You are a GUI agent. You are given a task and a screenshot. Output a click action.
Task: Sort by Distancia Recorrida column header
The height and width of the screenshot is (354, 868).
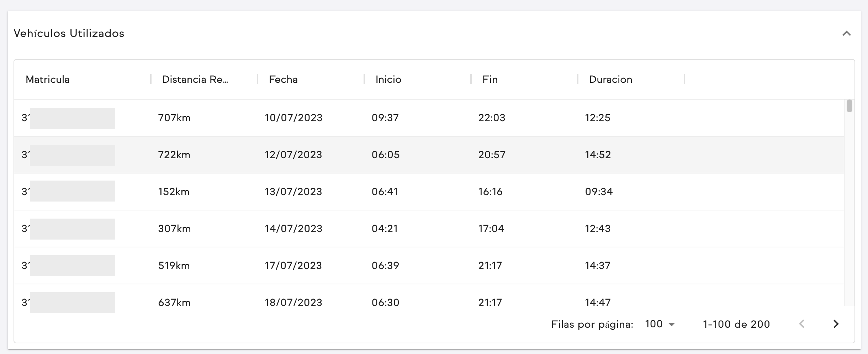click(x=195, y=79)
